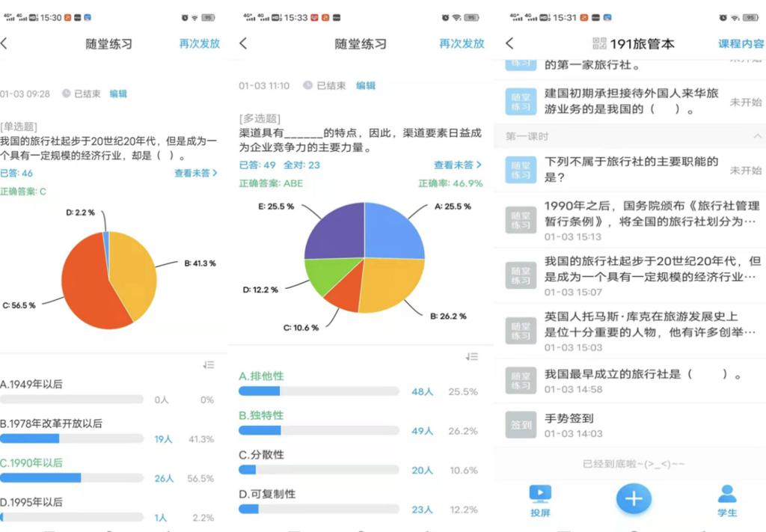Open the 投屏 screen-cast icon
Screen dimensions: 766x532
pyautogui.click(x=540, y=493)
